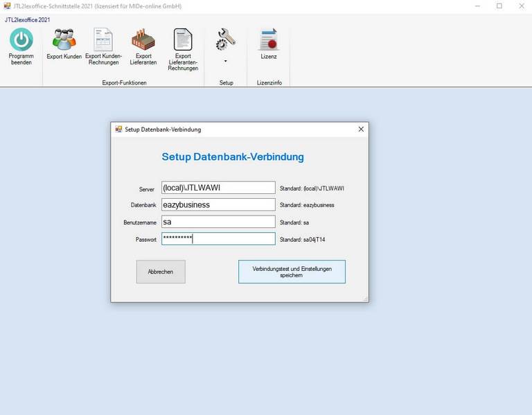The width and height of the screenshot is (532, 415).
Task: Click into the Datenbank text field
Action: pyautogui.click(x=218, y=205)
